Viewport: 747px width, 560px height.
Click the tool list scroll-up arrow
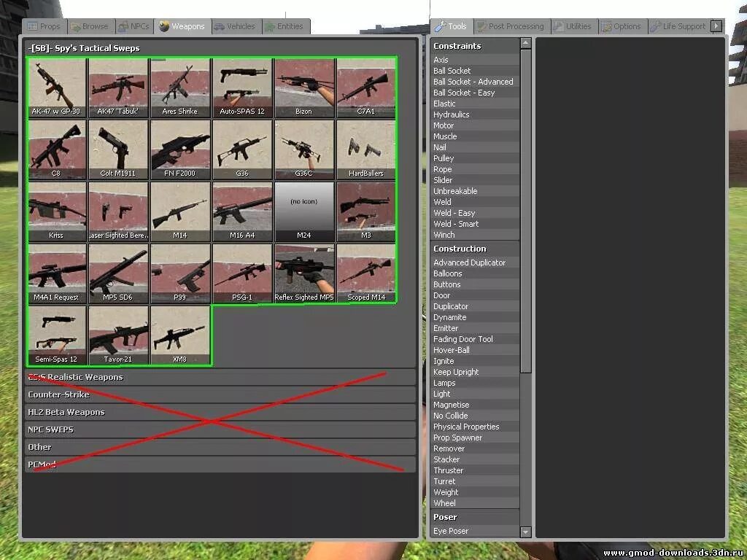click(x=525, y=43)
